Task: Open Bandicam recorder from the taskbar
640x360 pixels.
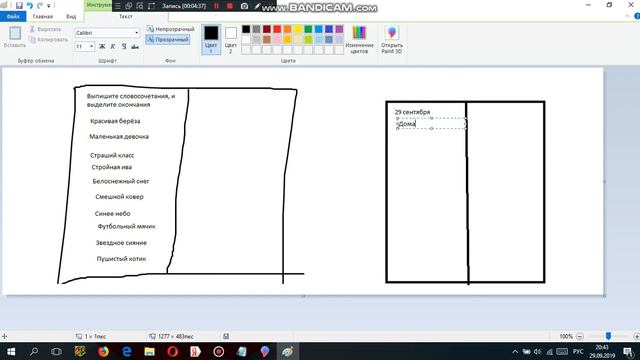Action: (x=219, y=351)
